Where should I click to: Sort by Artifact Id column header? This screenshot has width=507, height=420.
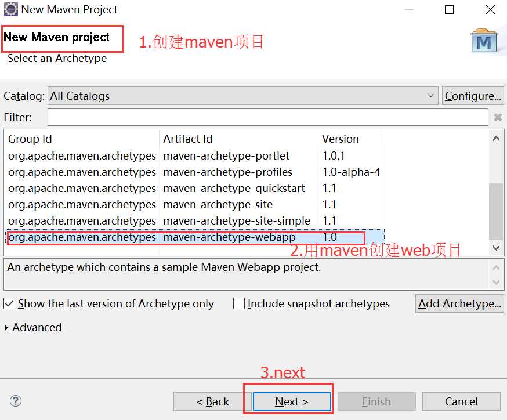pos(238,139)
